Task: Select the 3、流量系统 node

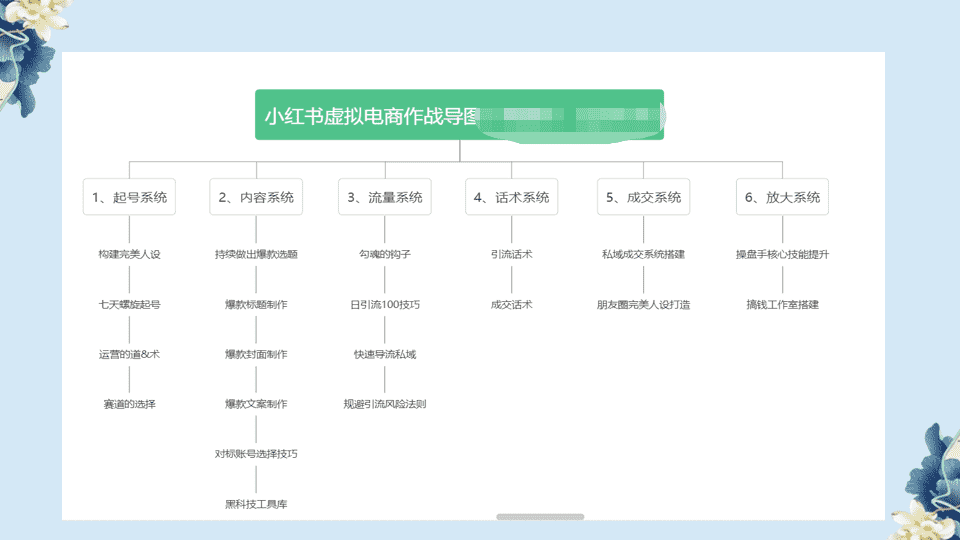Action: coord(385,197)
